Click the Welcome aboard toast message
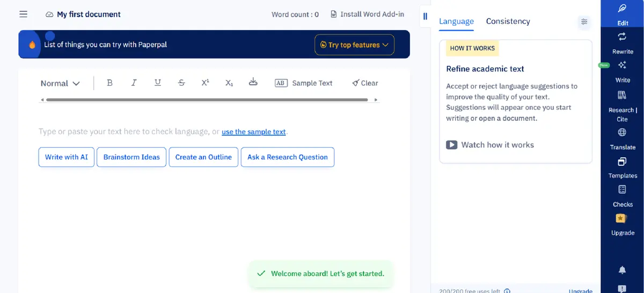Viewport: 644px width, 293px height. coord(320,274)
